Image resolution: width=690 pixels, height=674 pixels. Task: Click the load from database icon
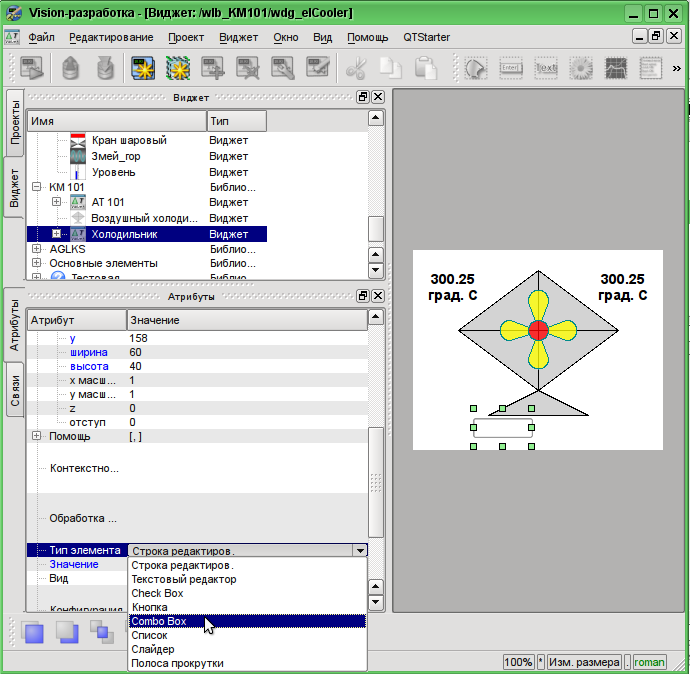[x=70, y=69]
